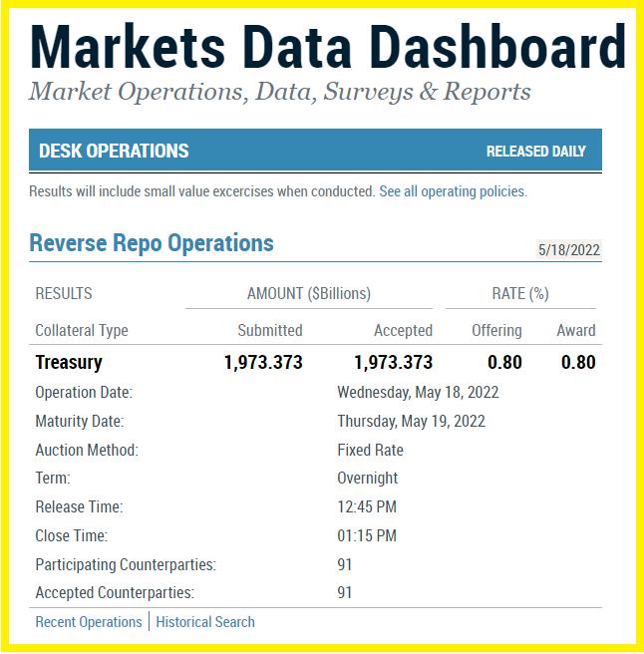
Task: Click the AMOUNT ($Billions) group header
Action: tap(308, 294)
